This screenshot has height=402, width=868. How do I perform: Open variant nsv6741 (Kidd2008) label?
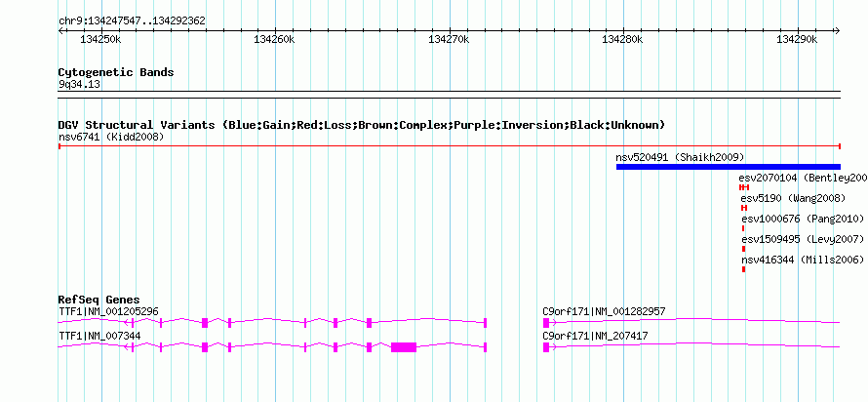pos(111,137)
